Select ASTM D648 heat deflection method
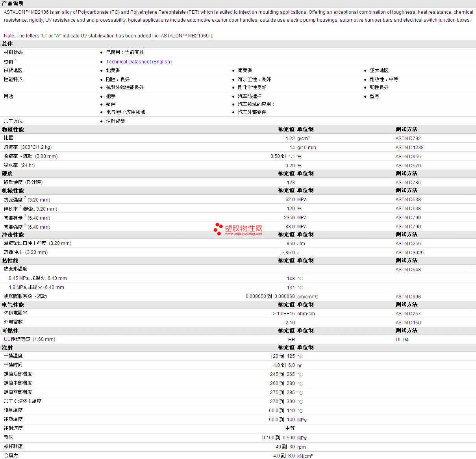The image size is (476, 459). pos(408,270)
